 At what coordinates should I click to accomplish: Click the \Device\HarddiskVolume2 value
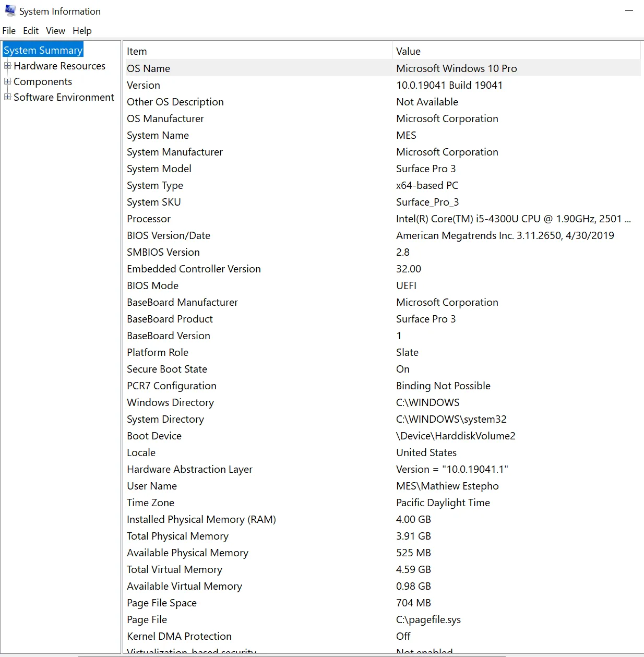456,436
